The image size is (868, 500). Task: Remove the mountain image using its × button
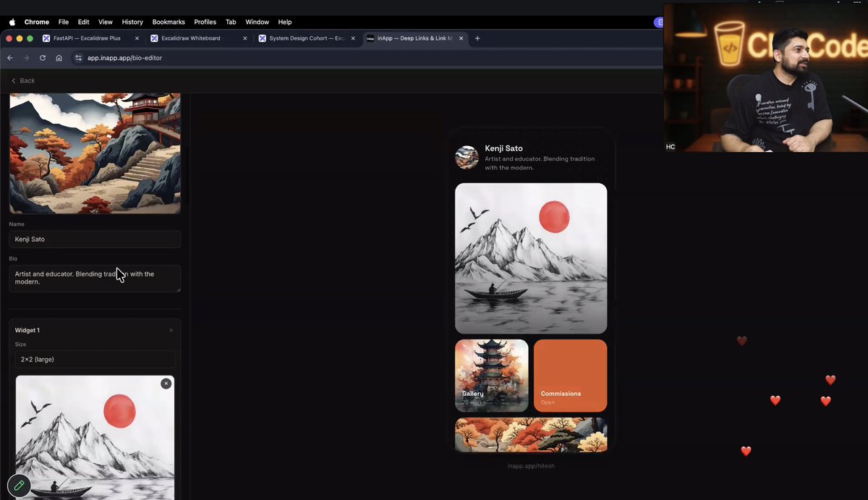pyautogui.click(x=166, y=383)
